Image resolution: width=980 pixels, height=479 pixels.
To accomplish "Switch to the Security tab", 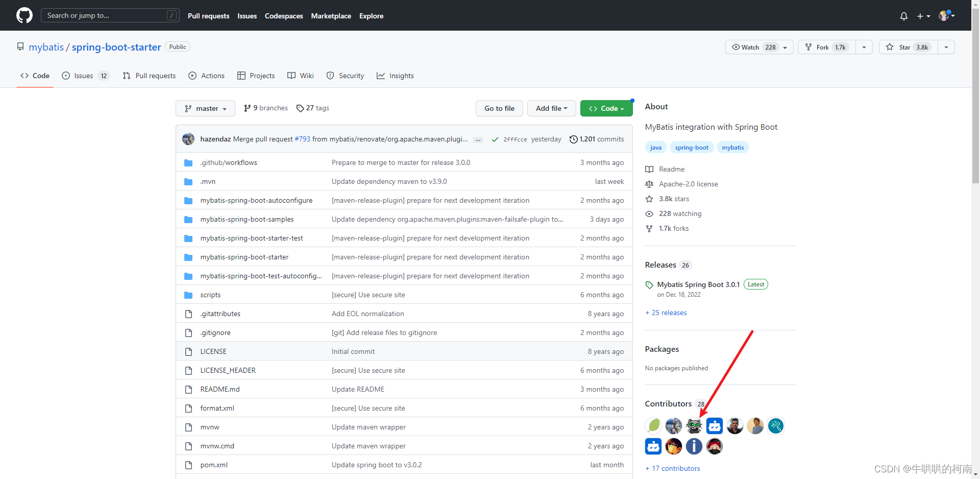I will (x=345, y=76).
